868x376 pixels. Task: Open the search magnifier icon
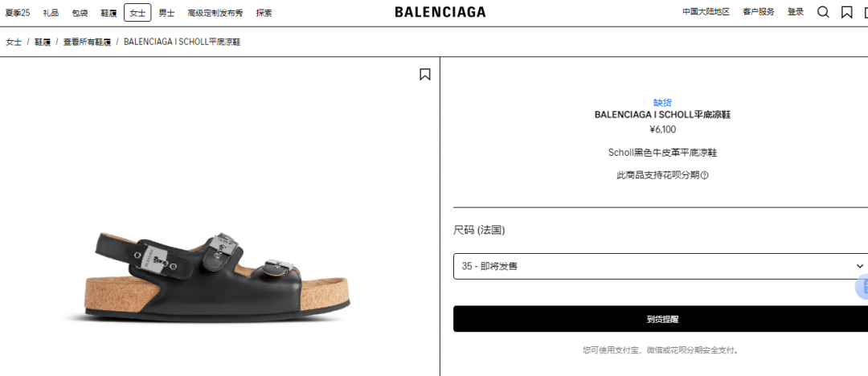pyautogui.click(x=823, y=12)
